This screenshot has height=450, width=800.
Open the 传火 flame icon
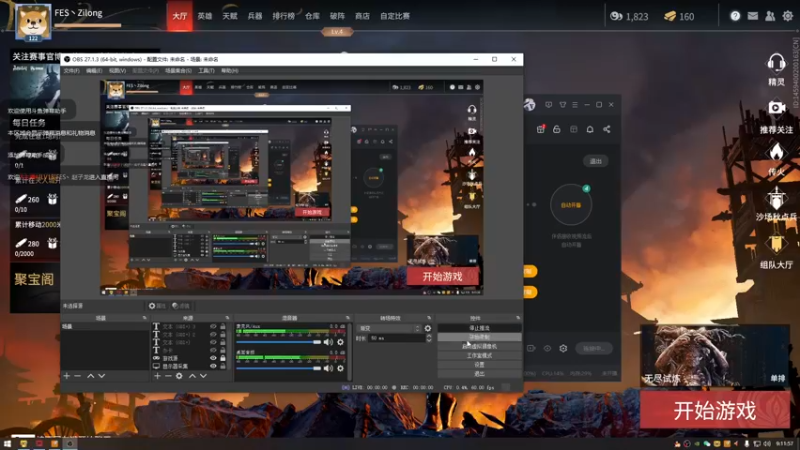click(776, 152)
